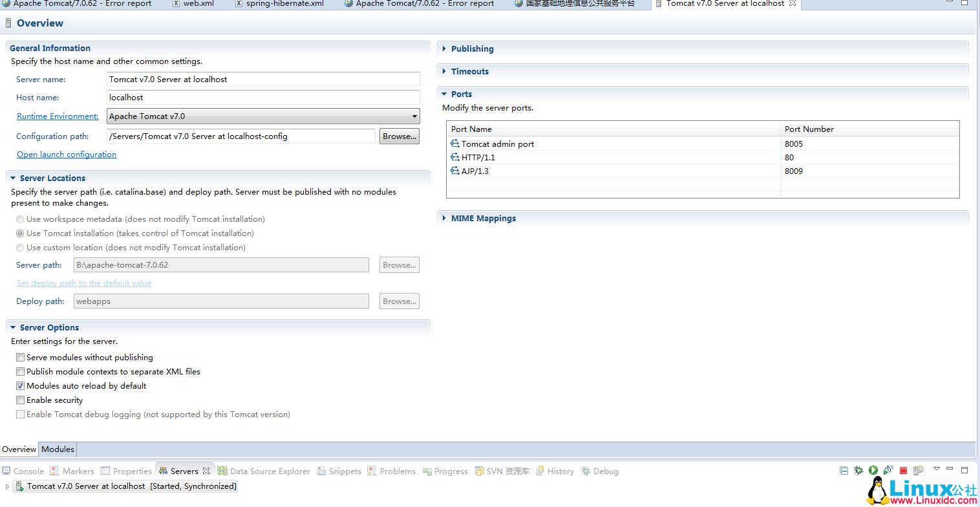Open the Servers view menu triangle
Screen dimensions: 980x507
click(936, 469)
